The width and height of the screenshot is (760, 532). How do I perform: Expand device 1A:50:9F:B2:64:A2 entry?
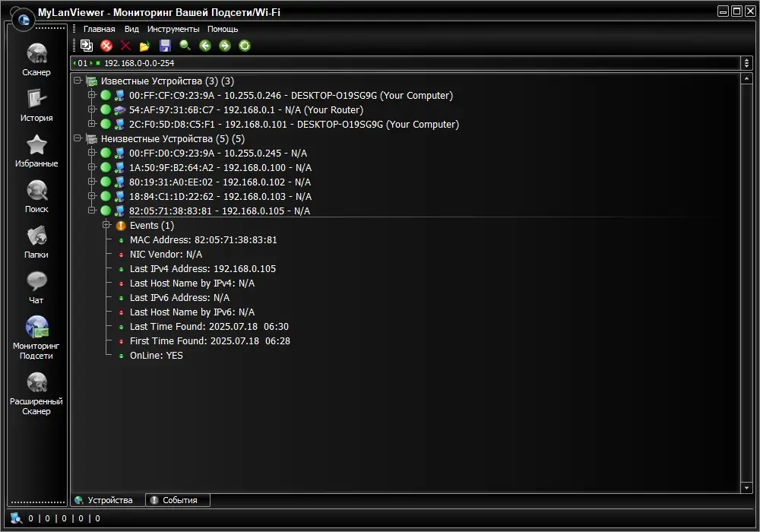tap(92, 167)
